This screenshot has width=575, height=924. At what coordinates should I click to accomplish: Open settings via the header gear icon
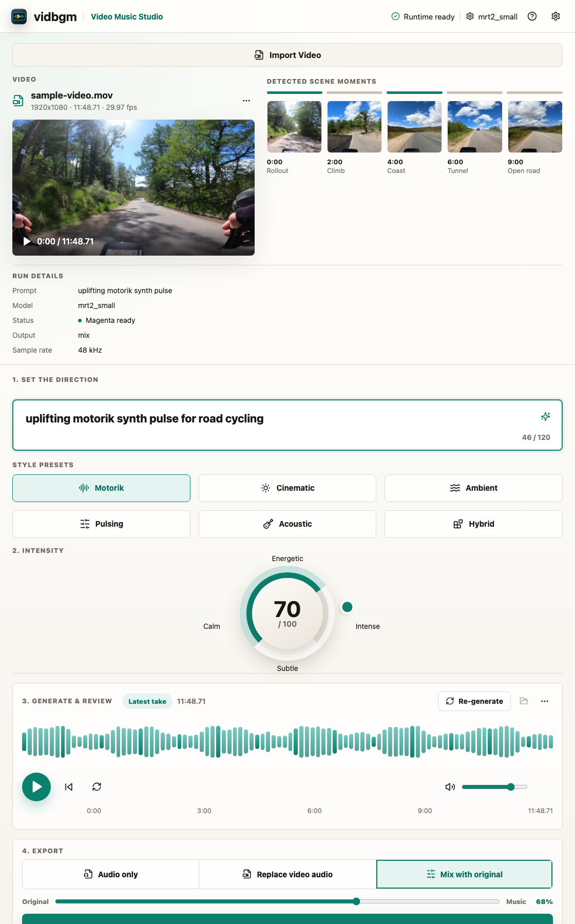pos(555,16)
